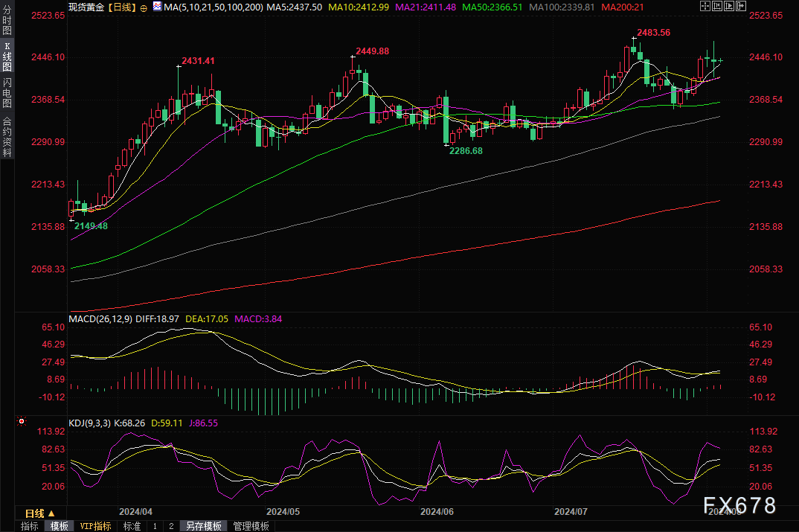This screenshot has height=532, width=799.
Task: Click the 2024/05 date axis label
Action: click(283, 512)
